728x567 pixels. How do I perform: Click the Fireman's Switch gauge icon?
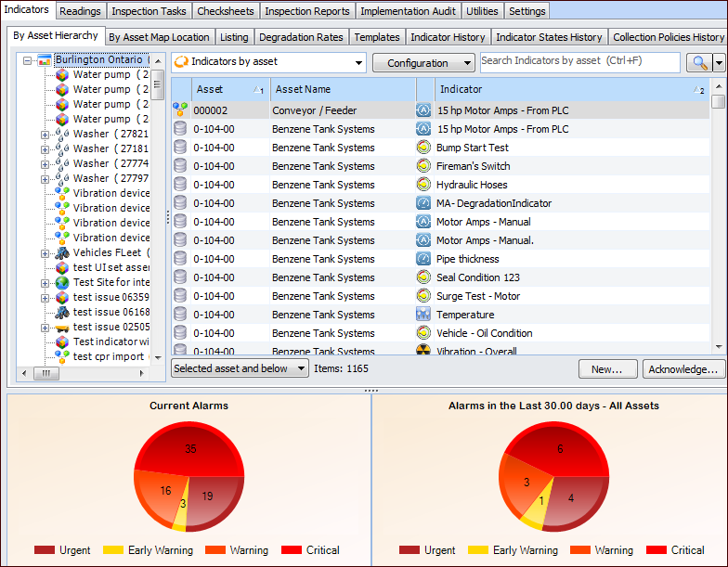(422, 166)
